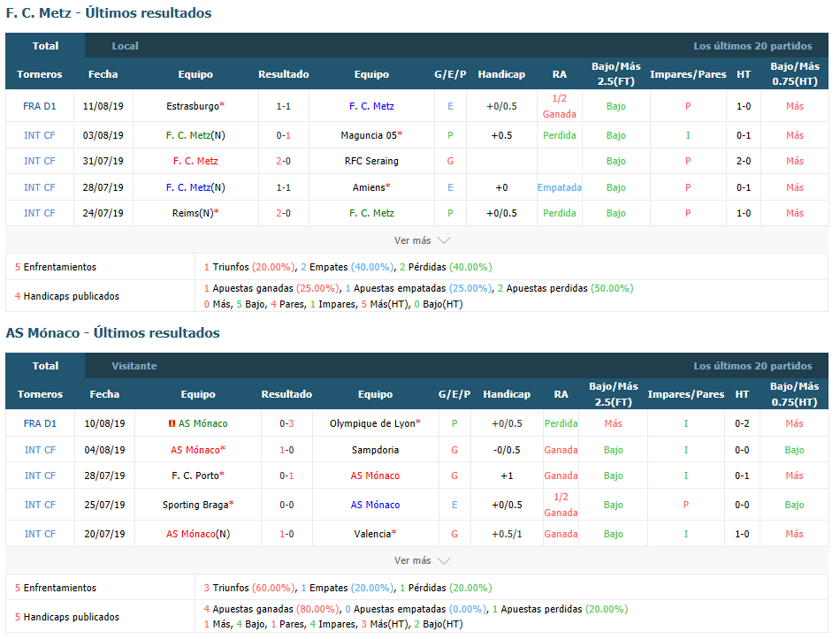Click the Más Bajo/Más 2.5(FT) value in Lyon row
840x639 pixels.
point(614,423)
